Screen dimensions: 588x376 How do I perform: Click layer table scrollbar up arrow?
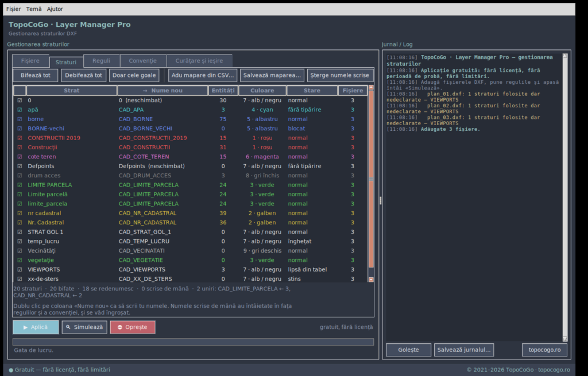372,88
